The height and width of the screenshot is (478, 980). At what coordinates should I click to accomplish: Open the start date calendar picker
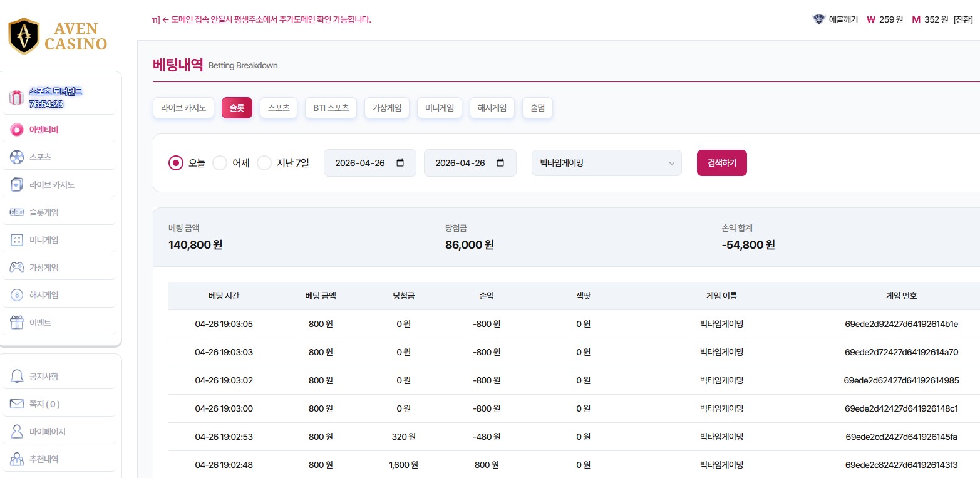(x=401, y=163)
